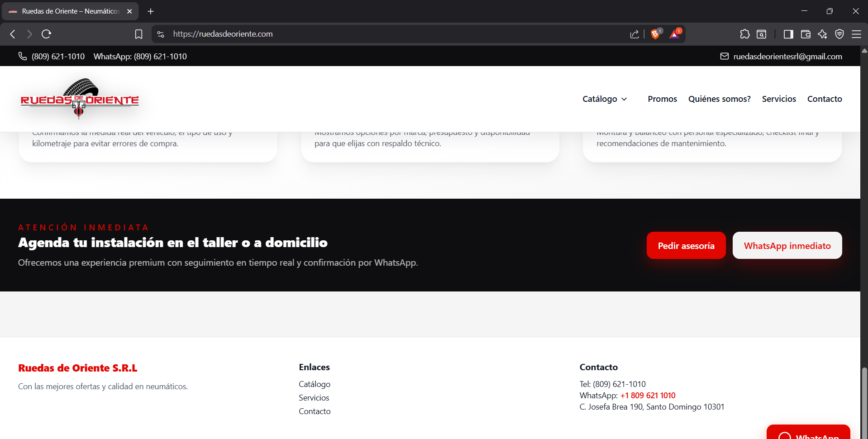Open Leo AI sparkle icon
The height and width of the screenshot is (439, 868).
tap(822, 34)
